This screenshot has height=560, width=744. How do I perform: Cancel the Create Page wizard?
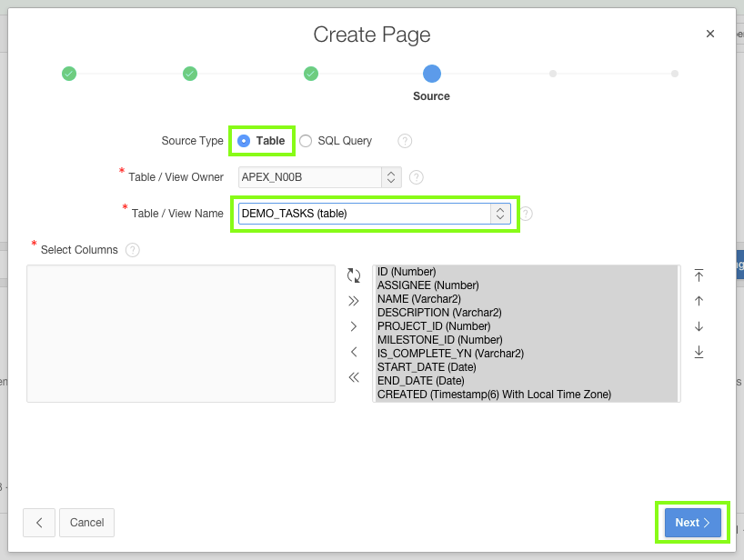pos(86,523)
